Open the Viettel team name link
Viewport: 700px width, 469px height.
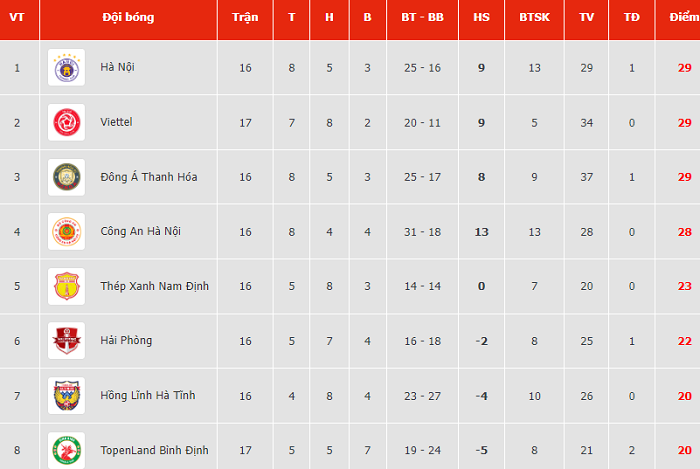116,122
